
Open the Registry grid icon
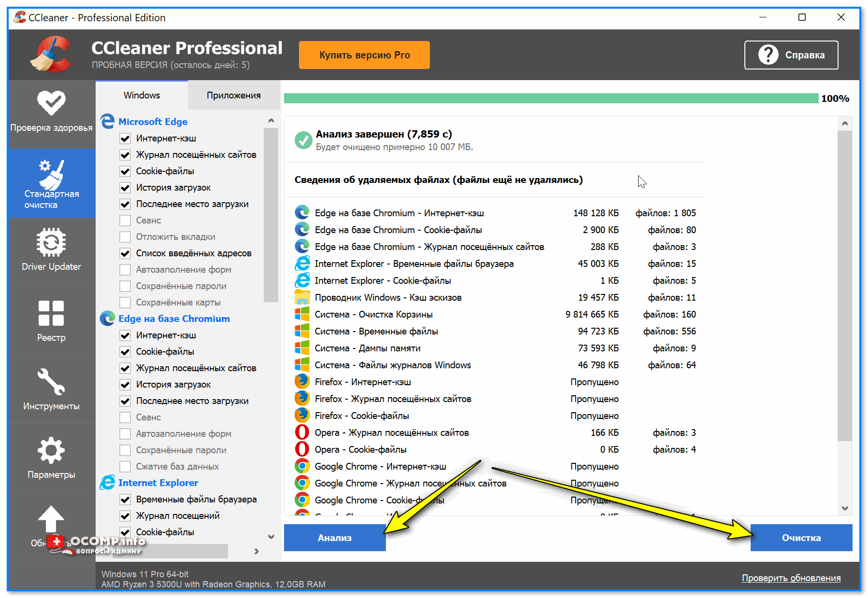(51, 313)
